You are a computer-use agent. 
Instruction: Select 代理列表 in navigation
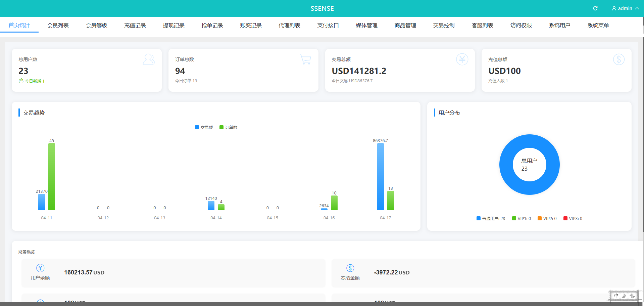pyautogui.click(x=289, y=25)
